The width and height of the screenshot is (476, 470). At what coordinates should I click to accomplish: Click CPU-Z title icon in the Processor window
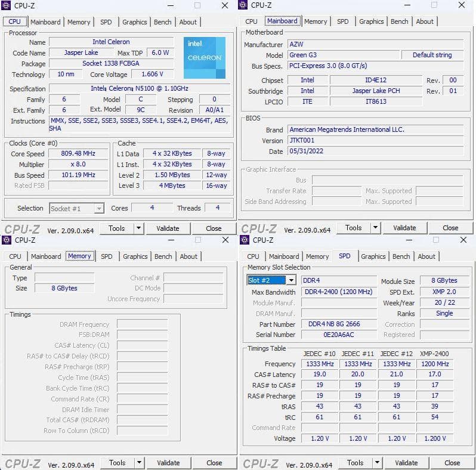pyautogui.click(x=7, y=5)
